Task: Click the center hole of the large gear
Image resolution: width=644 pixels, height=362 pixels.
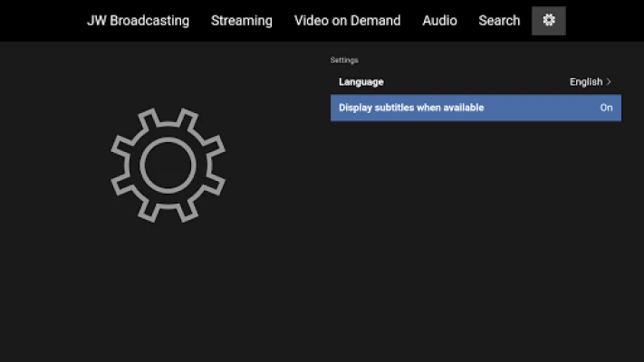Action: (x=168, y=164)
